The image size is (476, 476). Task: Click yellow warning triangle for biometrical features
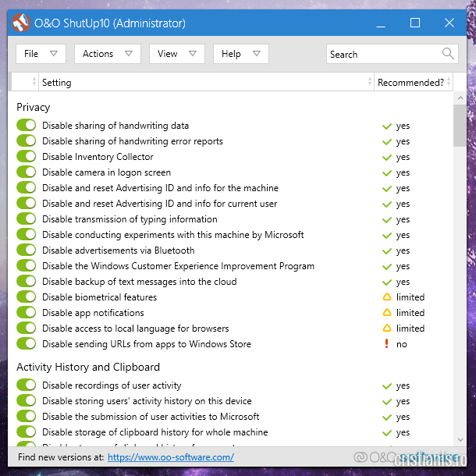point(387,297)
